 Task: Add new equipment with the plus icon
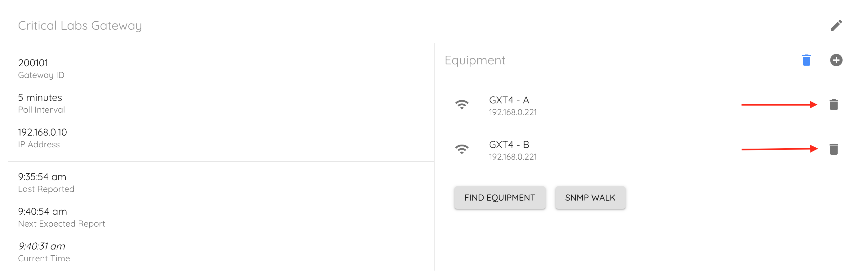coord(836,60)
